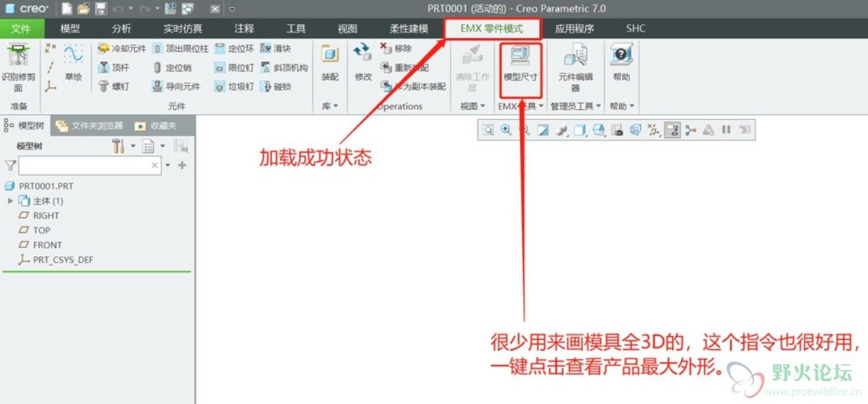Expand the 帮助 group dropdown
The height and width of the screenshot is (404, 868).
pyautogui.click(x=622, y=106)
